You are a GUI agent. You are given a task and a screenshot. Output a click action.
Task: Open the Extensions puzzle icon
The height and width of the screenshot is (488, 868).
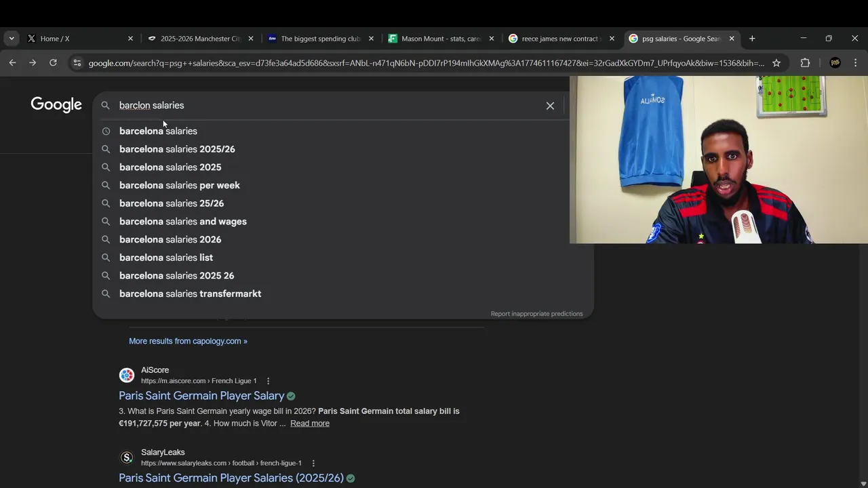point(805,63)
